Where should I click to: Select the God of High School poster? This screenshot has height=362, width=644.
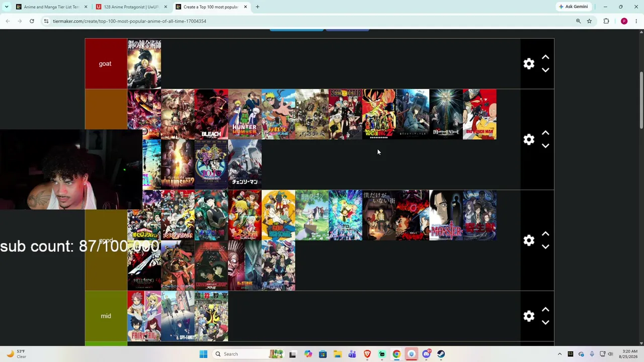tap(278, 215)
